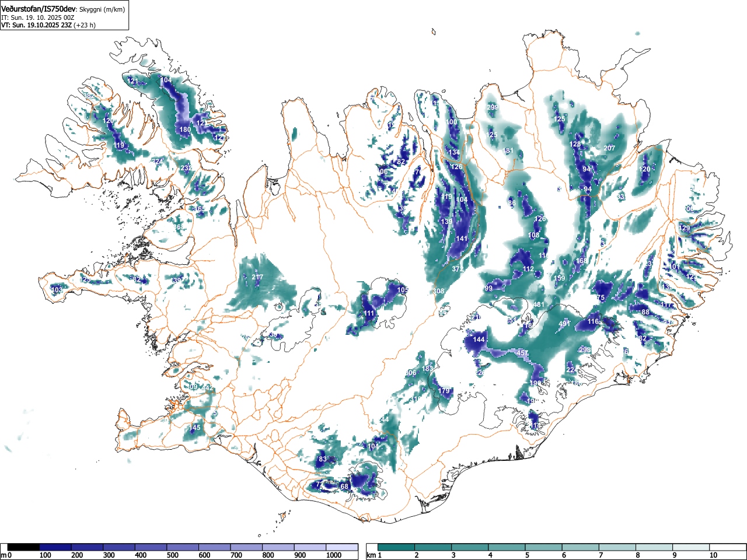Click the 99 visibility value
The height and width of the screenshot is (560, 747).
(x=489, y=289)
